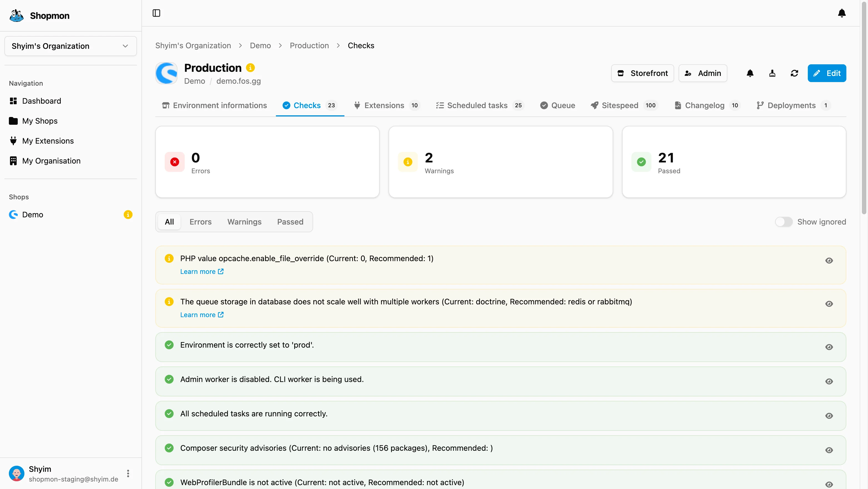Ignore the queue storage database check

[x=829, y=304]
